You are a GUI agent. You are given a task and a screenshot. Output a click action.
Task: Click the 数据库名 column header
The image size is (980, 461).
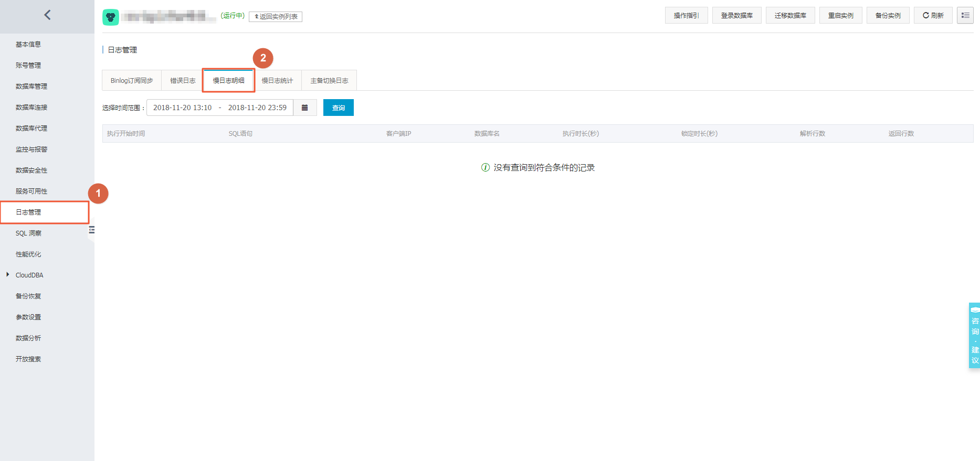[487, 133]
